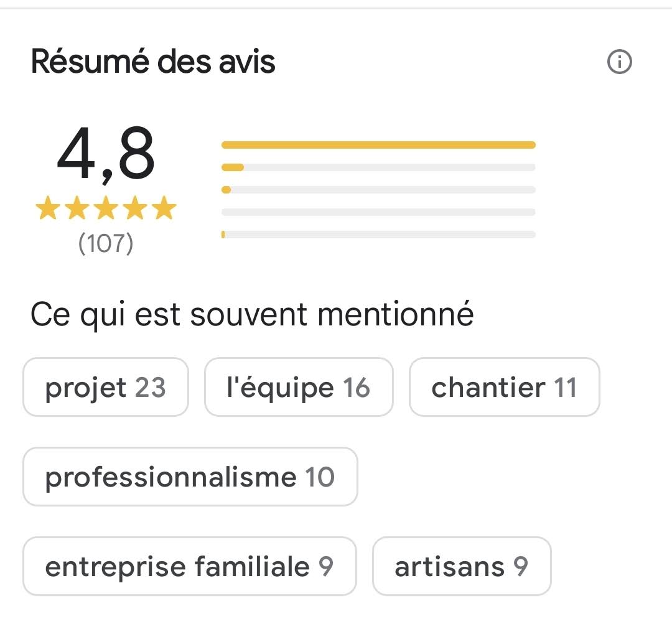Click the middle star of the five stars
Screen dimensions: 672x634
coord(106,209)
